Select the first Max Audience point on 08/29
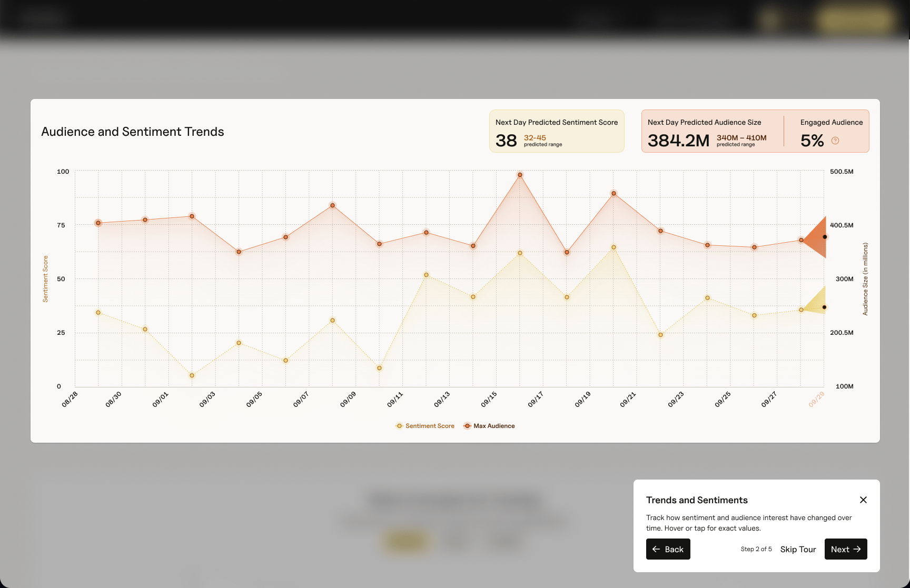910x588 pixels. (x=98, y=223)
